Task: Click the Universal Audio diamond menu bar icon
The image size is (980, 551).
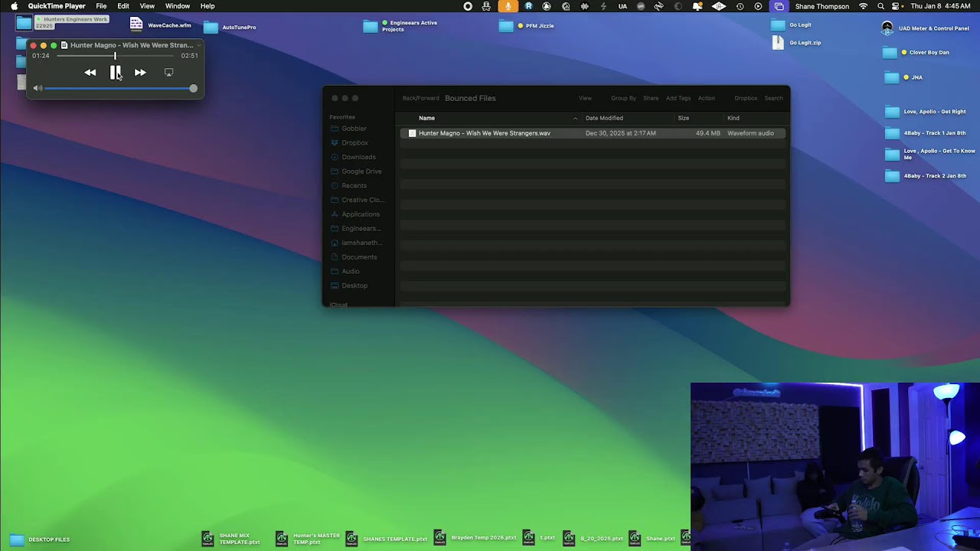Action: click(719, 6)
